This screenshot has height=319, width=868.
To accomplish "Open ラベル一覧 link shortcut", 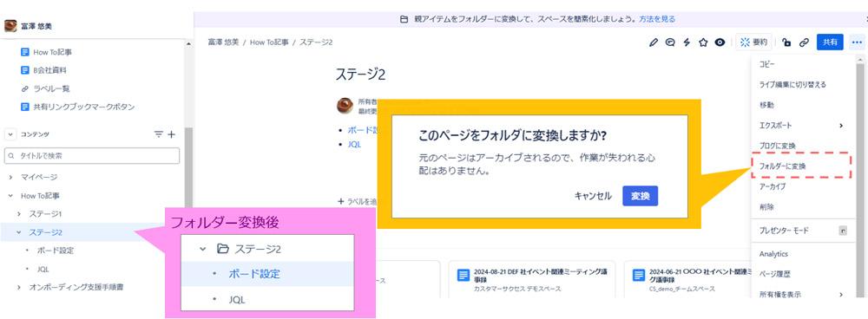I will (45, 88).
